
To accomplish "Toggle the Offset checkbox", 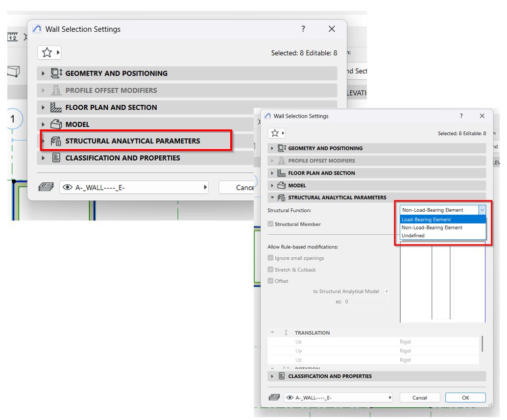I will point(271,281).
